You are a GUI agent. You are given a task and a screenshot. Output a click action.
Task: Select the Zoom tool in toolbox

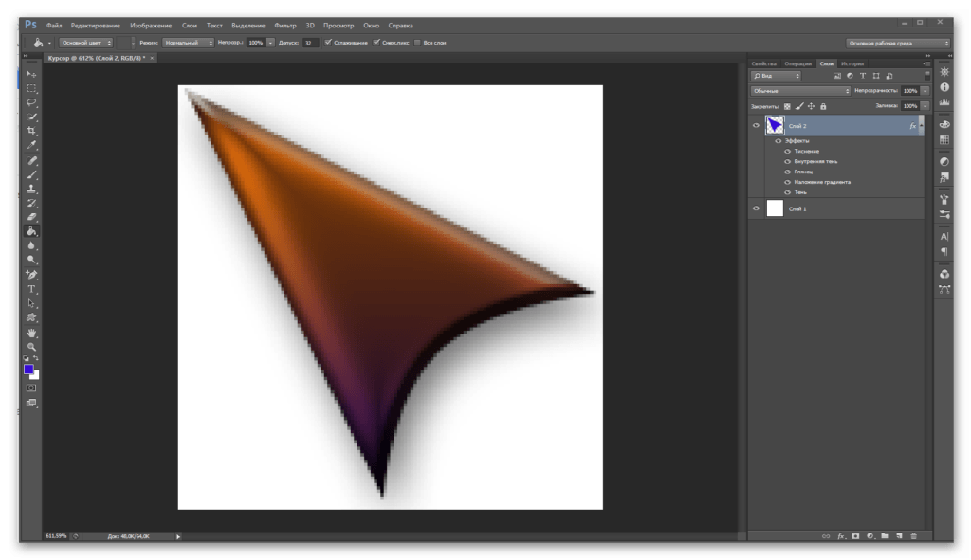[31, 348]
